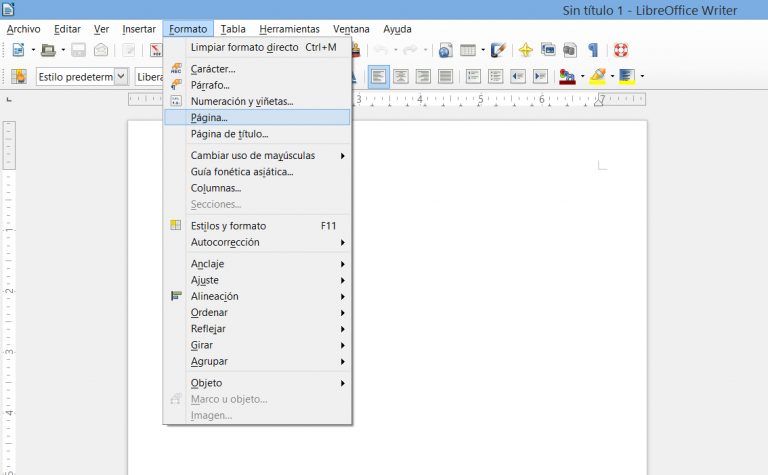Open the Ver menu
Screen dimensions: 768x475
(x=101, y=29)
